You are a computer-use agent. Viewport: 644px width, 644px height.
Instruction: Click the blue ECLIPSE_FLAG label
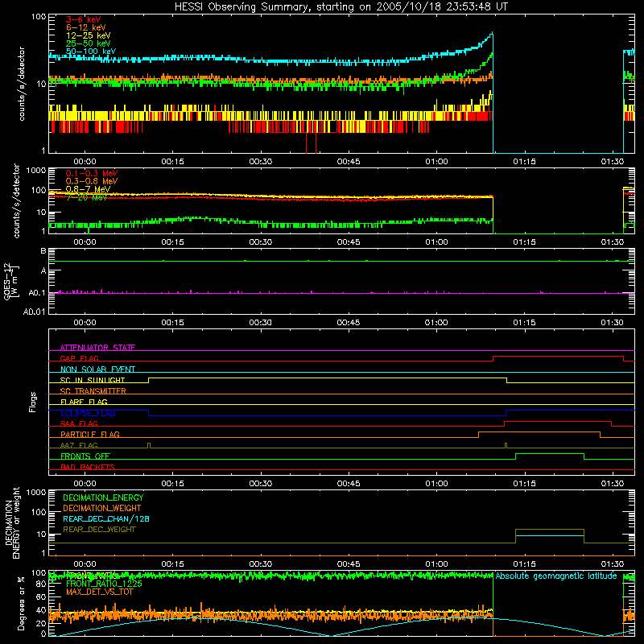click(88, 413)
